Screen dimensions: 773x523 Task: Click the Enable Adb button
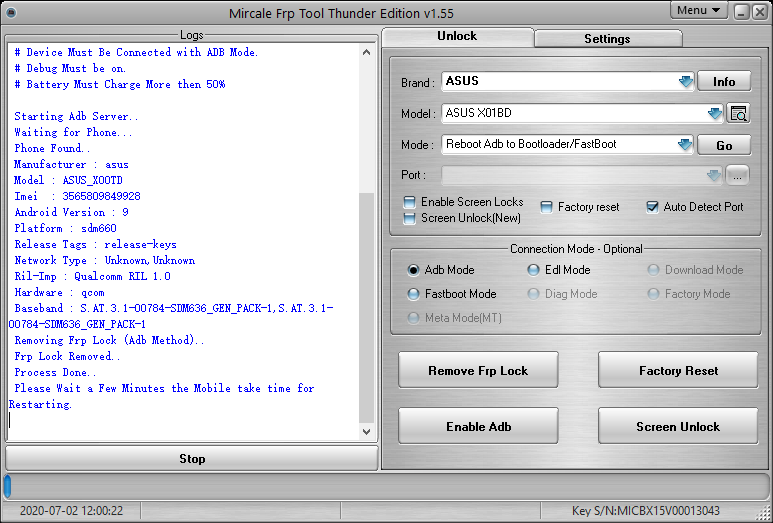(x=478, y=426)
